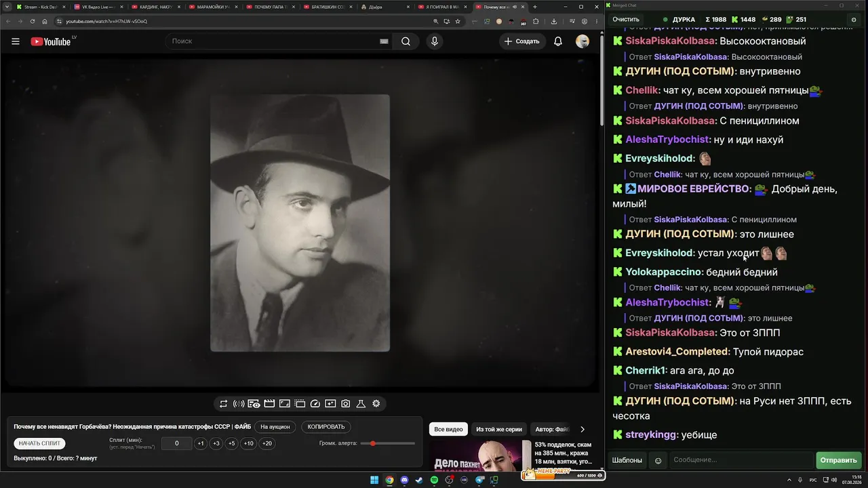This screenshot has width=868, height=488.
Task: Add 1 minute with the +1 button
Action: [x=201, y=443]
